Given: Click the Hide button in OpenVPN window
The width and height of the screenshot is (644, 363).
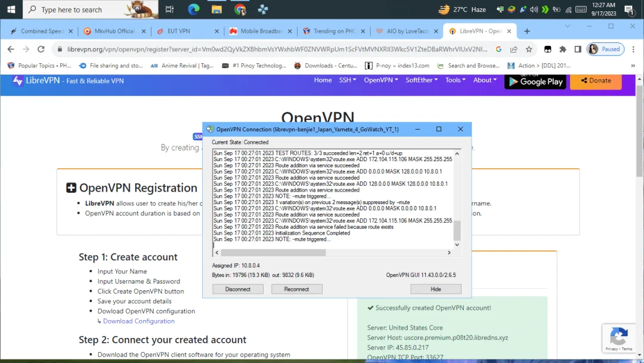Looking at the screenshot, I should click(436, 290).
